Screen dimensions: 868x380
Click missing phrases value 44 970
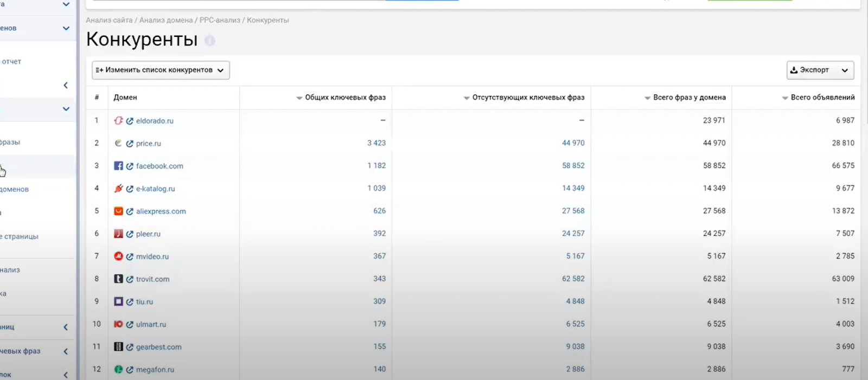point(573,143)
